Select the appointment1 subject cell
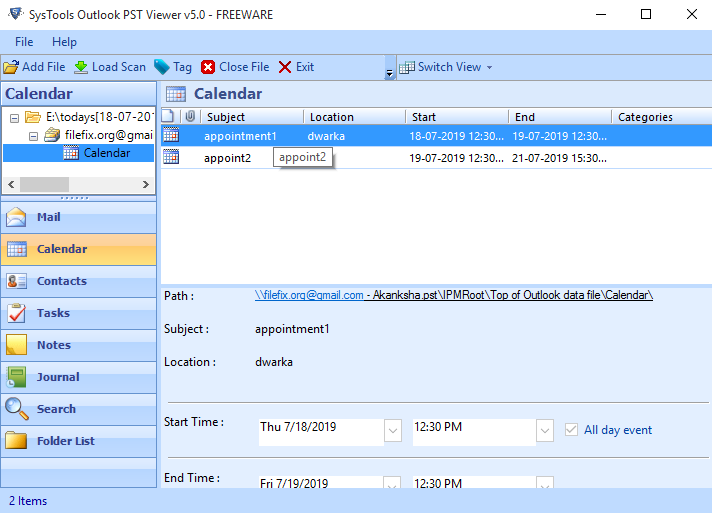Screen dimensions: 712x513 [x=240, y=136]
